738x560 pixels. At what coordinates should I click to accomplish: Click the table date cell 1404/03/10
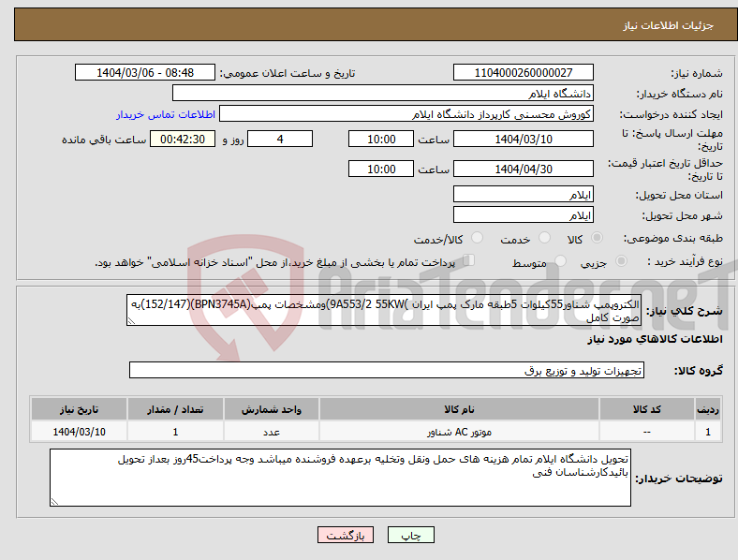[79, 432]
